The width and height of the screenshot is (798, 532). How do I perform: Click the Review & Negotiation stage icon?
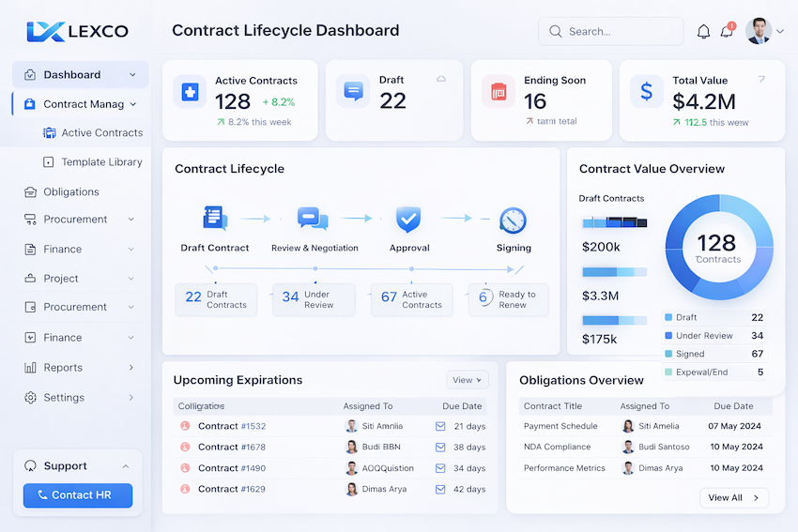313,219
